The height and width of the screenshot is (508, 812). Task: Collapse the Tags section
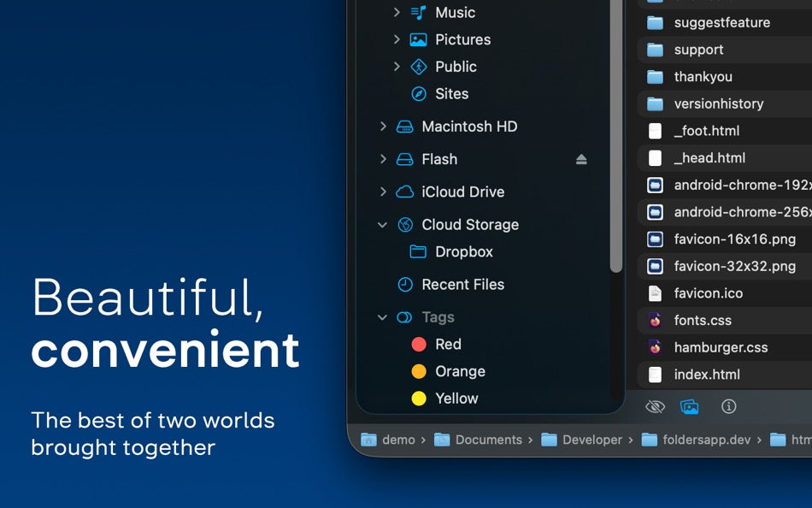[x=382, y=317]
